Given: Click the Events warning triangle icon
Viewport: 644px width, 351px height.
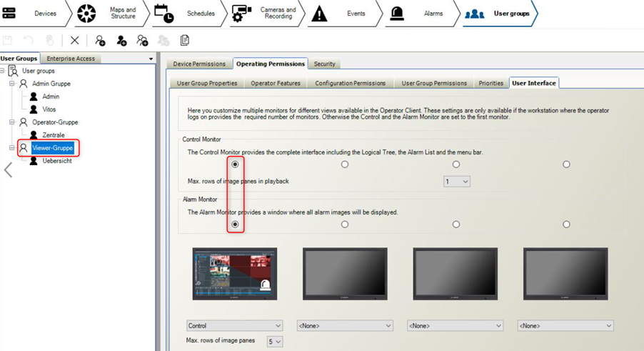Looking at the screenshot, I should (x=320, y=14).
